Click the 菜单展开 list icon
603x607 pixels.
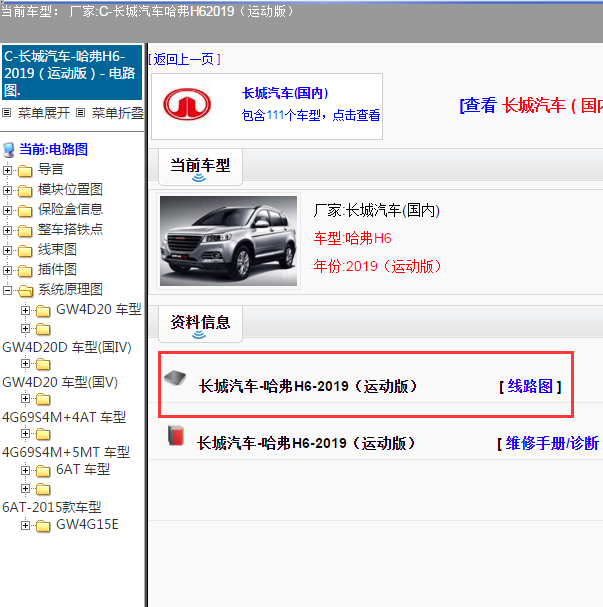pyautogui.click(x=7, y=113)
